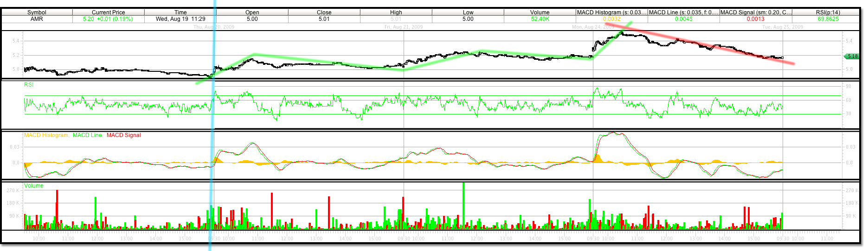Click the Volume panel title label
Image resolution: width=868 pixels, height=251 pixels.
point(34,186)
